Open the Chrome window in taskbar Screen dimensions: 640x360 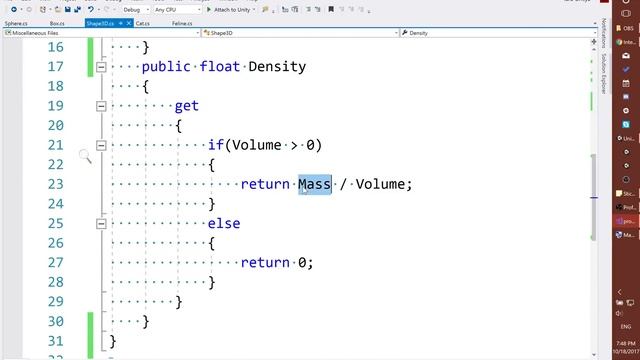click(625, 42)
